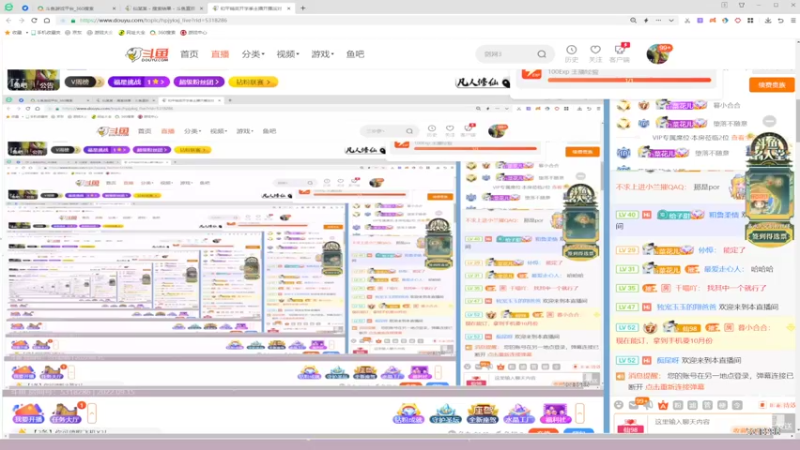Viewport: 800px width, 450px height.
Task: Click the 钻粉联赛 yellow button
Action: 253,82
